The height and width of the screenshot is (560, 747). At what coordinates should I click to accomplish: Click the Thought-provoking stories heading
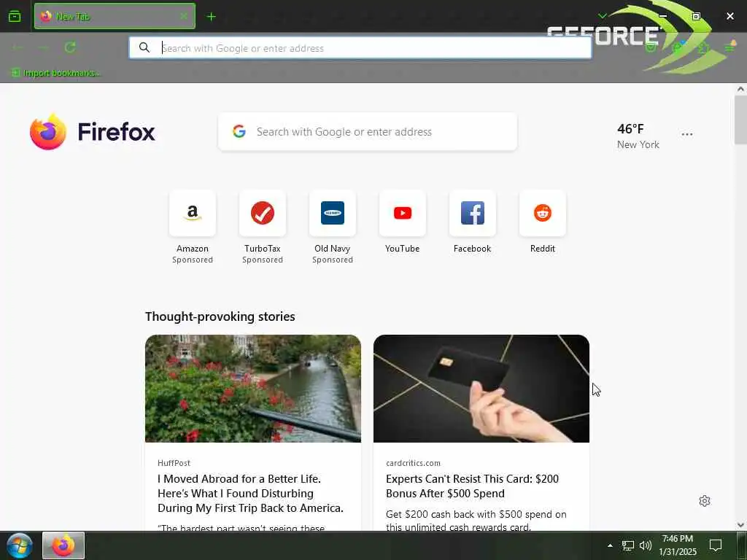coord(220,316)
